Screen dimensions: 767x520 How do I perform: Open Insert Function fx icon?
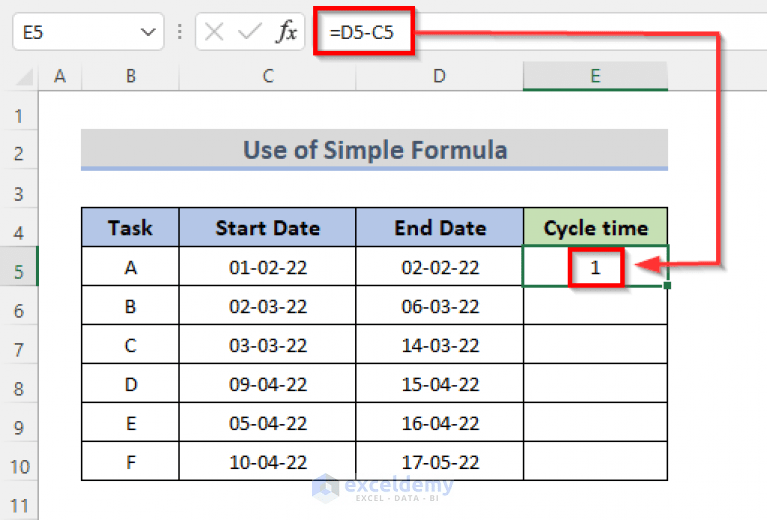click(x=287, y=32)
